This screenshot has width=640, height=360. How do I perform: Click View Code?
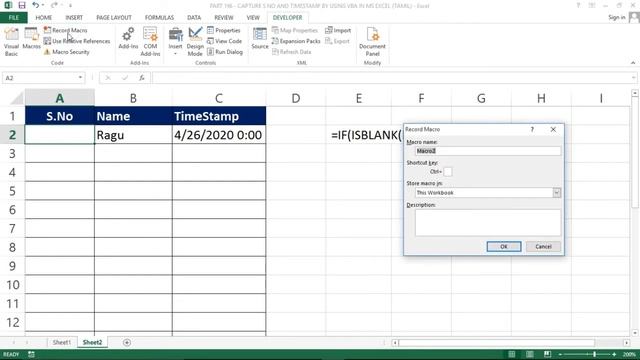tap(224, 41)
